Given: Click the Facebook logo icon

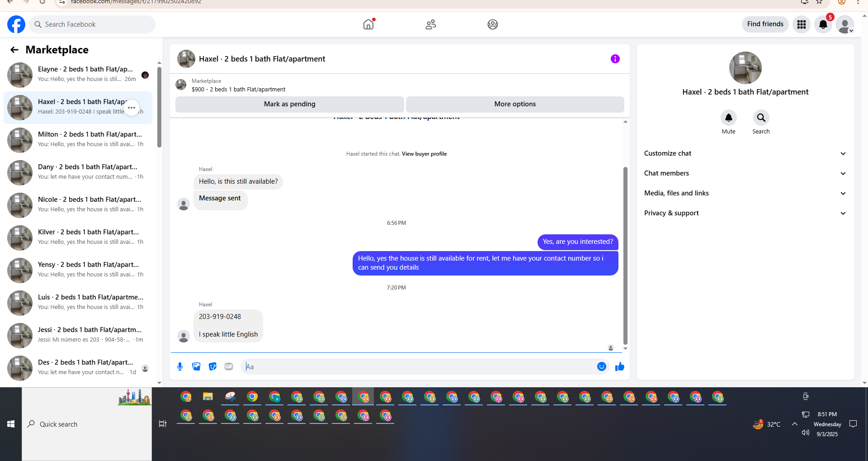Looking at the screenshot, I should (16, 24).
